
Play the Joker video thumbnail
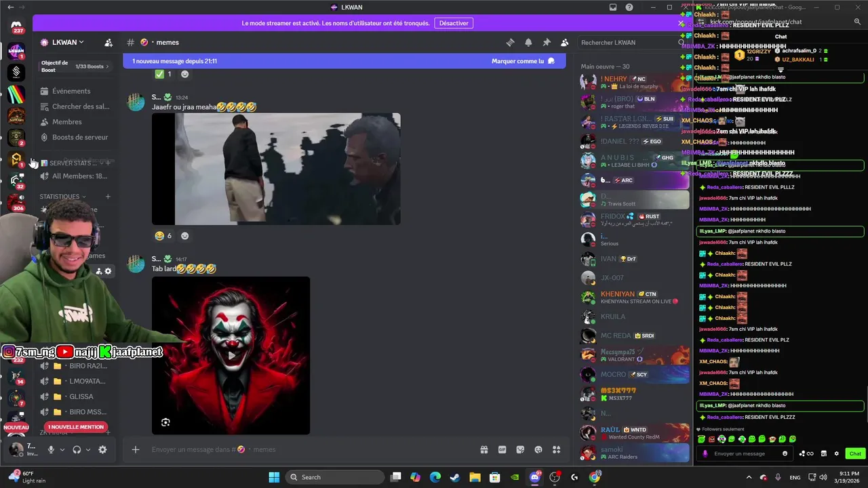coord(231,355)
